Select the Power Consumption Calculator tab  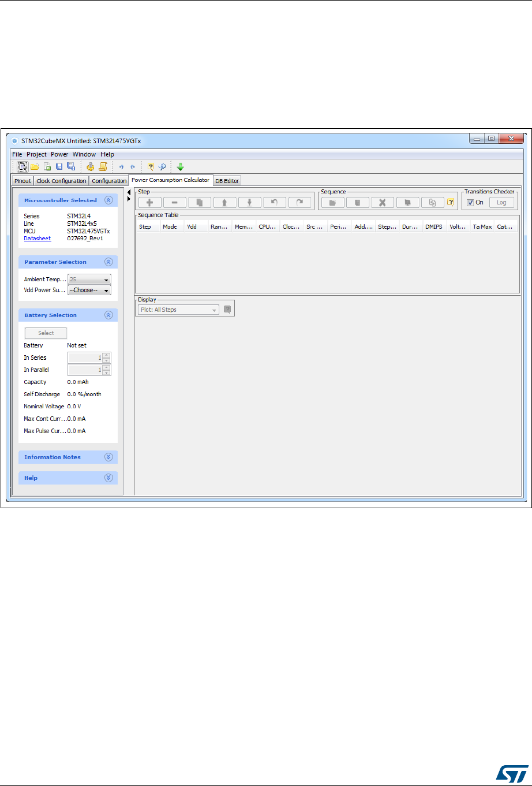pyautogui.click(x=171, y=180)
